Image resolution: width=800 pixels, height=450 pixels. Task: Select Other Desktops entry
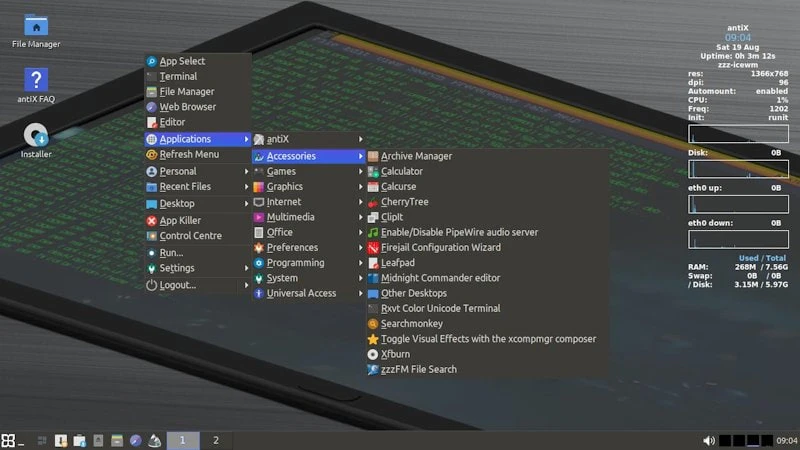[487, 293]
